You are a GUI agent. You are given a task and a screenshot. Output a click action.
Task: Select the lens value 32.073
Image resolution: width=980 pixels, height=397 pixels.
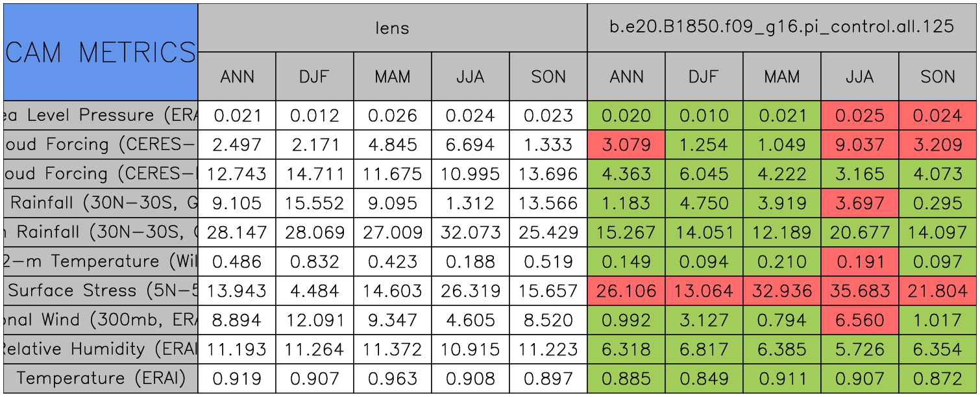pos(470,233)
